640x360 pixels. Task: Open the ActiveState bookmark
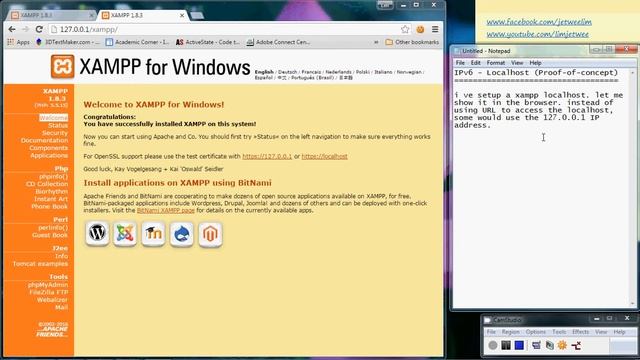[208, 42]
